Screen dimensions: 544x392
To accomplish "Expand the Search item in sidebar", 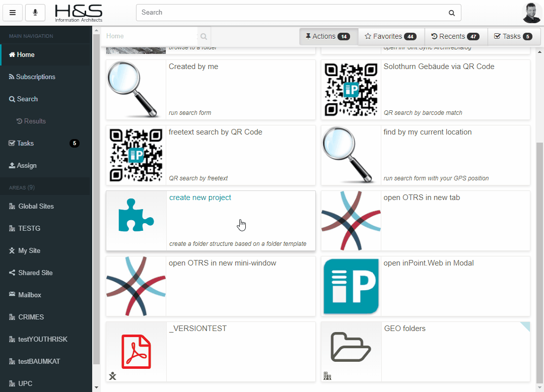I will [x=27, y=99].
